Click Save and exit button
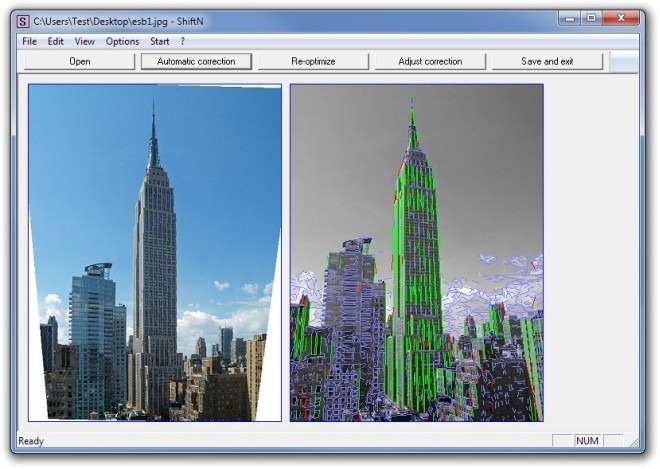This screenshot has width=660, height=469. click(547, 61)
